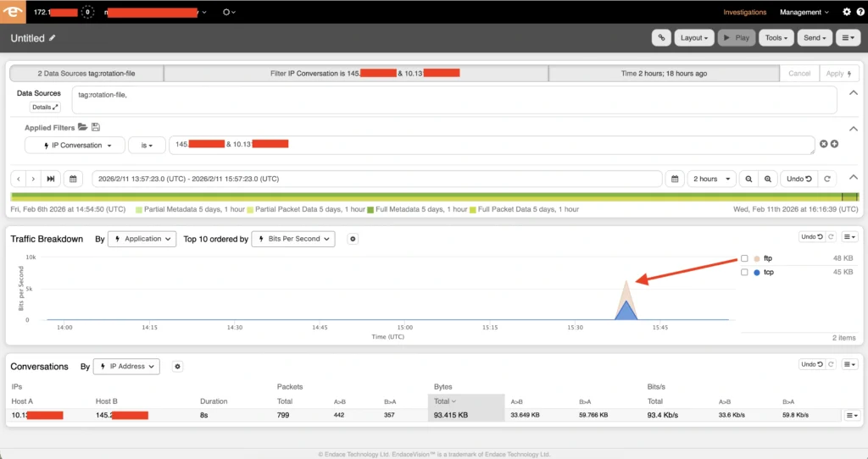Image resolution: width=868 pixels, height=459 pixels.
Task: Click the edit pencil next to Untitled
Action: [x=52, y=37]
